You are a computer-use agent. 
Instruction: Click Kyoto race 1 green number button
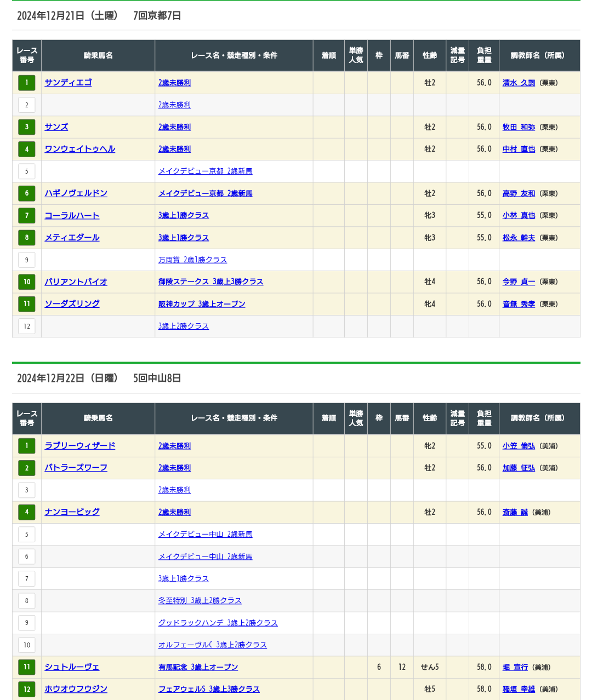(x=27, y=83)
